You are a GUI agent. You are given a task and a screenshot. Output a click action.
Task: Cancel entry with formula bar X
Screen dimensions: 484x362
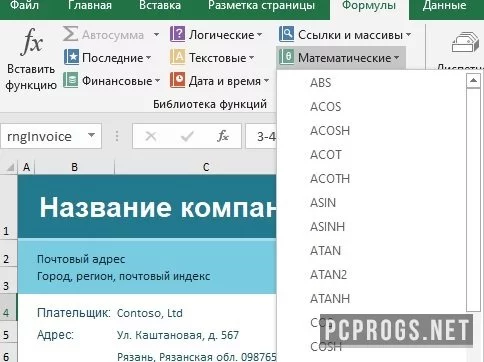pos(151,136)
